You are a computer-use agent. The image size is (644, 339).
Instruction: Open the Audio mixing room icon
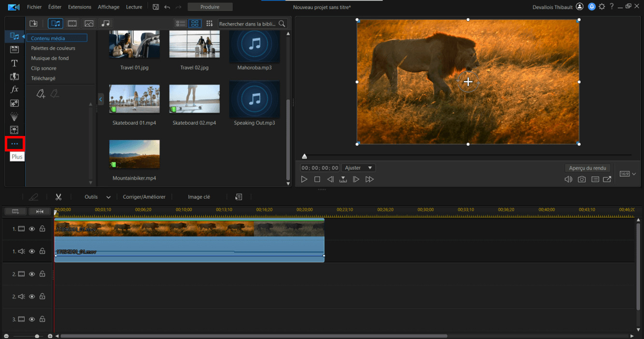[14, 130]
